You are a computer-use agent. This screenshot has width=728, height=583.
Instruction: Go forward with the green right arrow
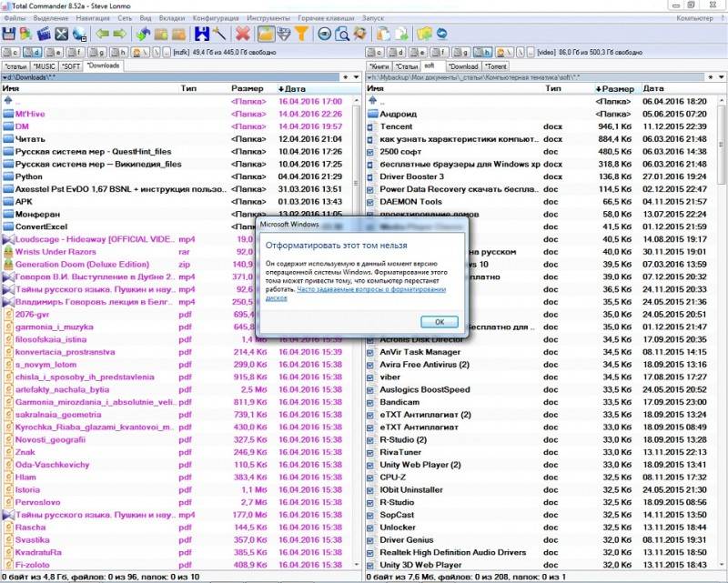tap(120, 34)
